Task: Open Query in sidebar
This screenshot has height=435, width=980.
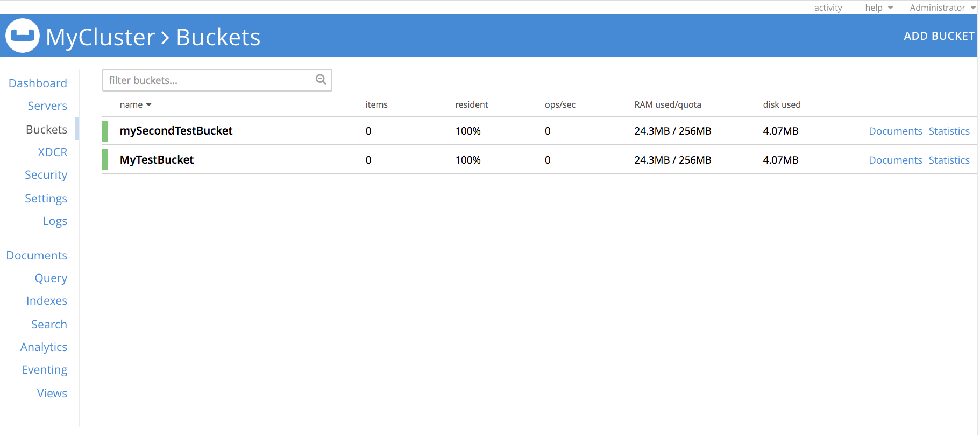Action: click(x=51, y=278)
